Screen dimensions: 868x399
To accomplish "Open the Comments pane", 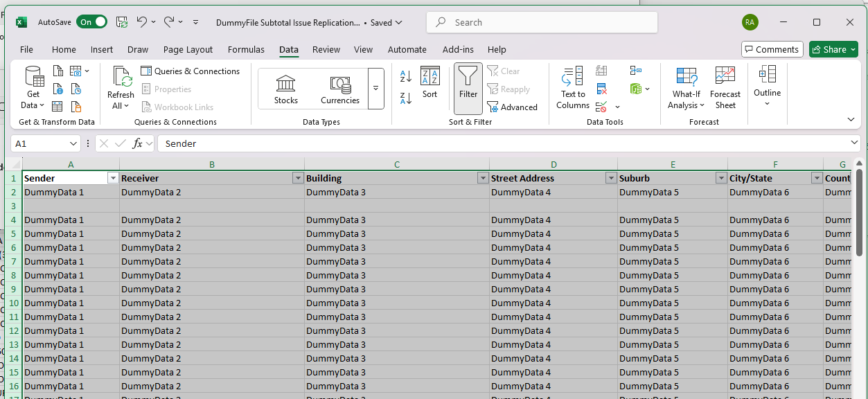I will tap(772, 49).
